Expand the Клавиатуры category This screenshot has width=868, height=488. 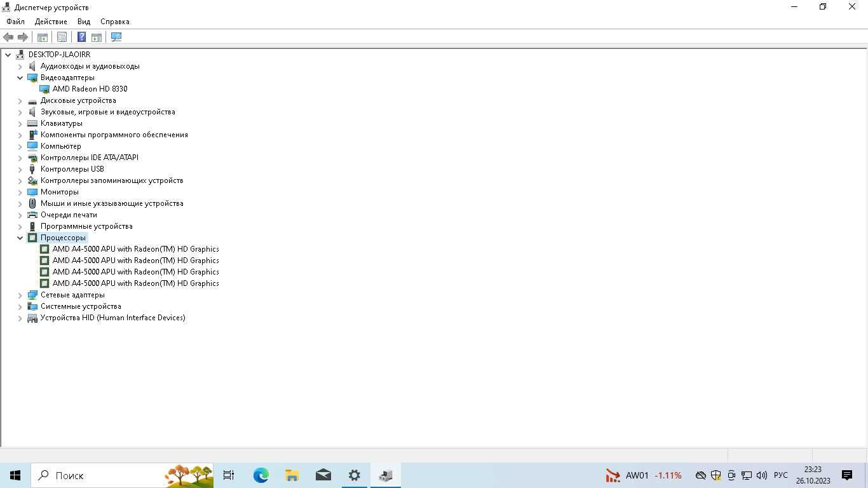pyautogui.click(x=20, y=123)
